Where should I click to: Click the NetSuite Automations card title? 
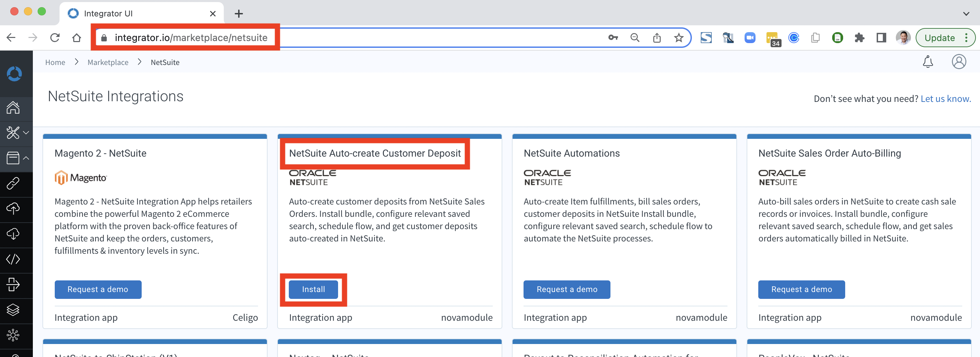[x=571, y=153]
